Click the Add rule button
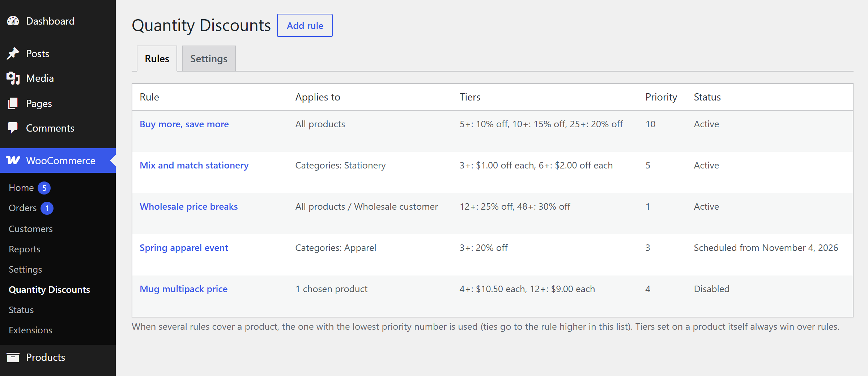The image size is (868, 376). click(x=305, y=25)
